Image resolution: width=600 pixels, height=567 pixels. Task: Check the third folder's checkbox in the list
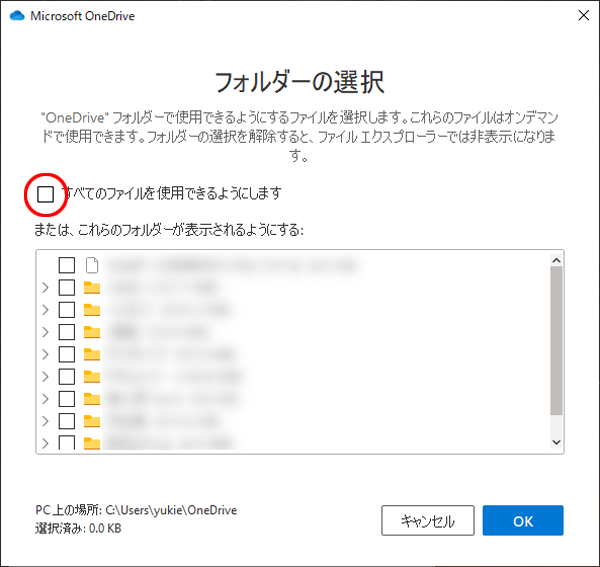[x=67, y=332]
